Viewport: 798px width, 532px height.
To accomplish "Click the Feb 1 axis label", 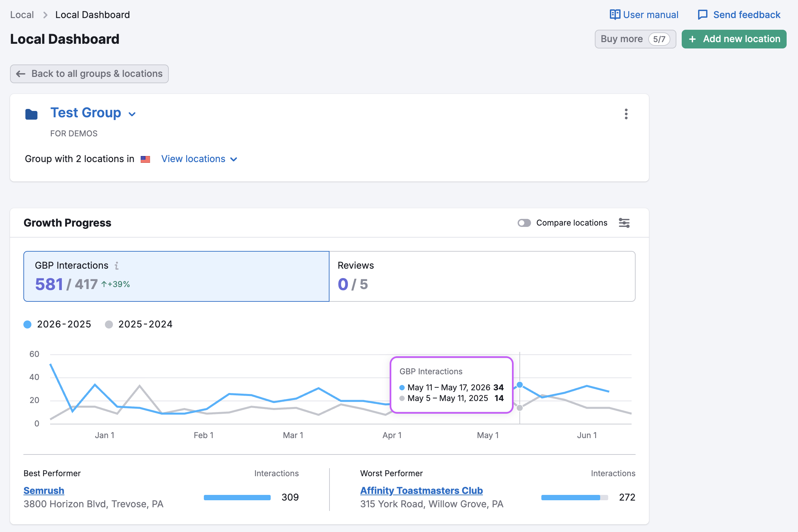I will click(204, 435).
